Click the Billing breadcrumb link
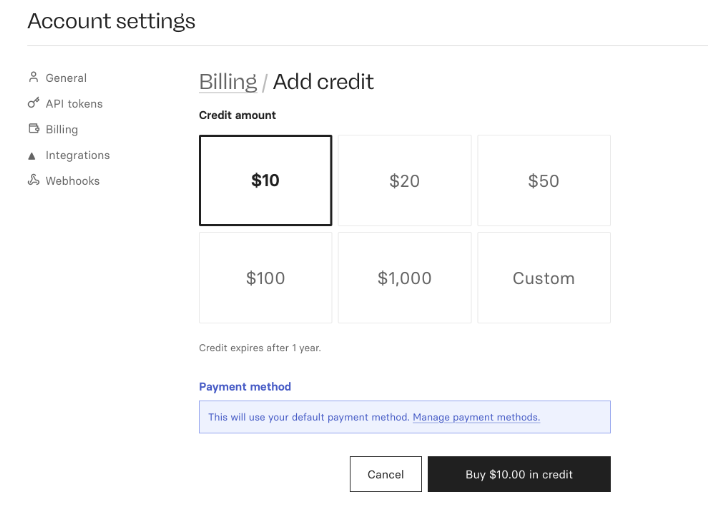This screenshot has height=530, width=710. 227,82
